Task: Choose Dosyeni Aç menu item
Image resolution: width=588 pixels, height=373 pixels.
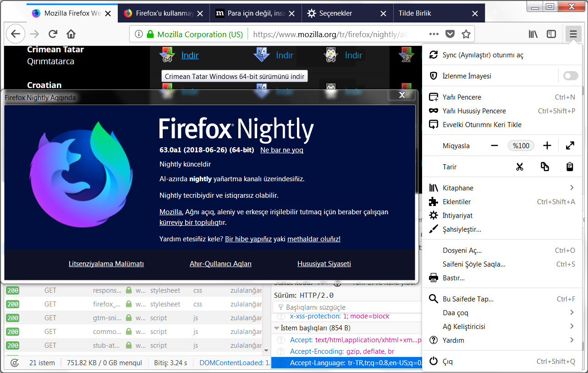Action: click(503, 251)
